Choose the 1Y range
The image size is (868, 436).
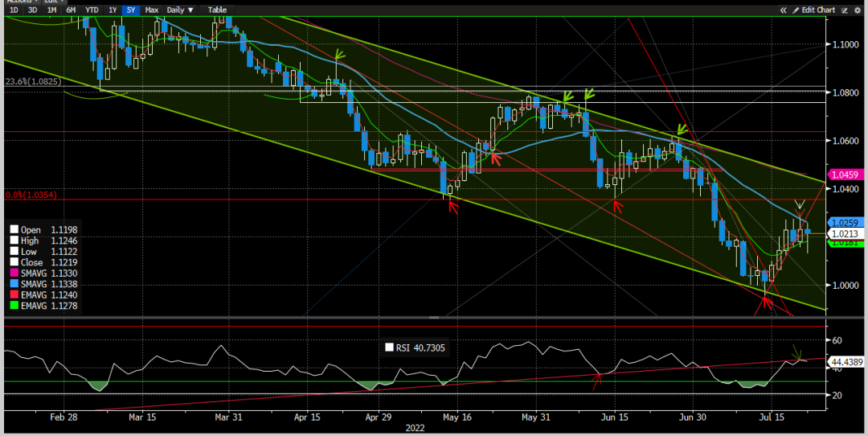click(x=113, y=10)
